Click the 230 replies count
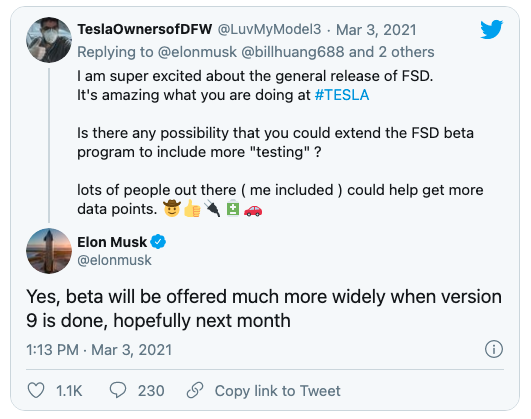The height and width of the screenshot is (419, 531). click(x=151, y=391)
